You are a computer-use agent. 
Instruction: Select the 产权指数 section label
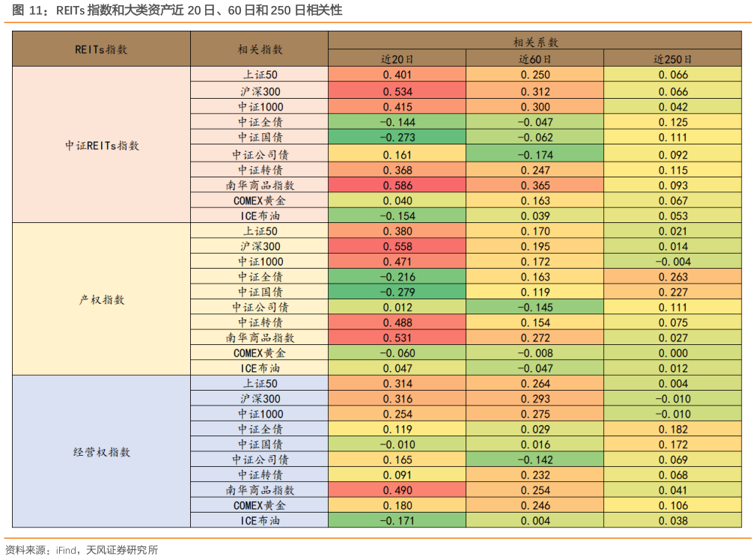(x=101, y=299)
